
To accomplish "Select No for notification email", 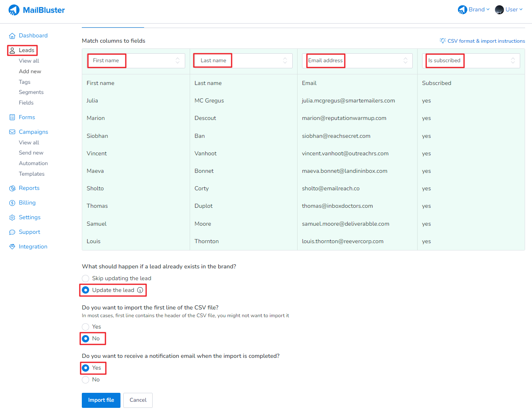I will 85,380.
